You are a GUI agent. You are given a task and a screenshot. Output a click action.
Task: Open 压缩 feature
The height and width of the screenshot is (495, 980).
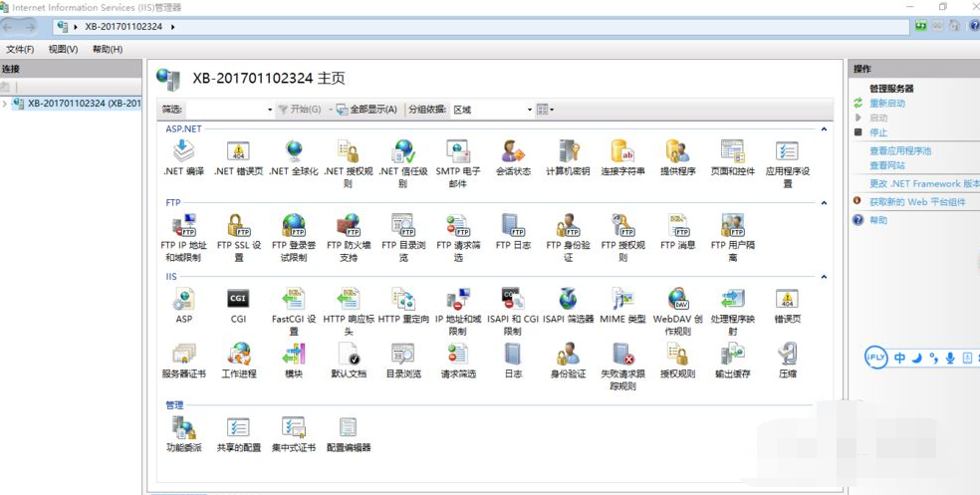click(788, 360)
